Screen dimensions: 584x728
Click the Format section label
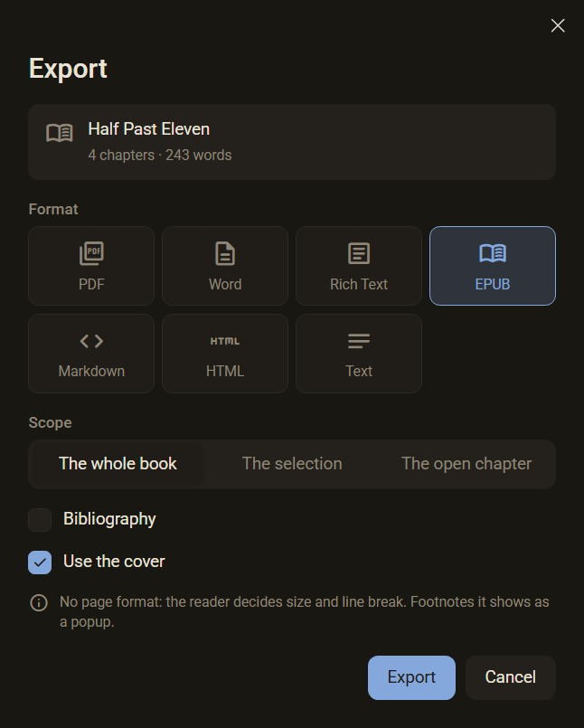tap(53, 210)
